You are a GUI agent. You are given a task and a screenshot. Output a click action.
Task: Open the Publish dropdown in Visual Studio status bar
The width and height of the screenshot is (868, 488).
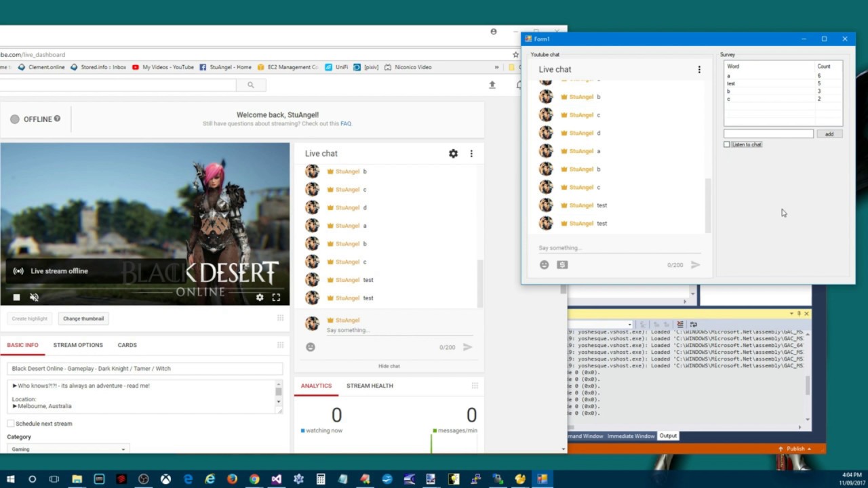(x=795, y=449)
